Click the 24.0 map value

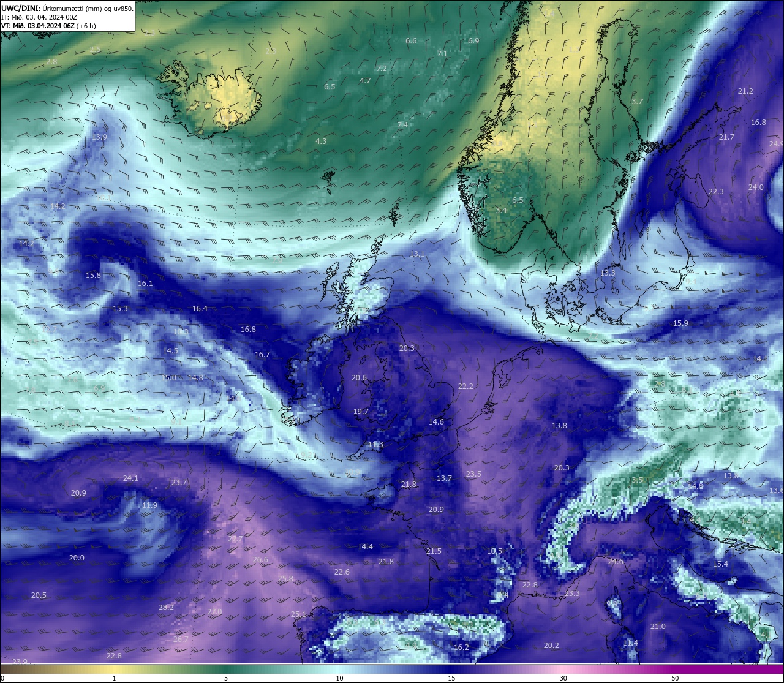coord(756,187)
